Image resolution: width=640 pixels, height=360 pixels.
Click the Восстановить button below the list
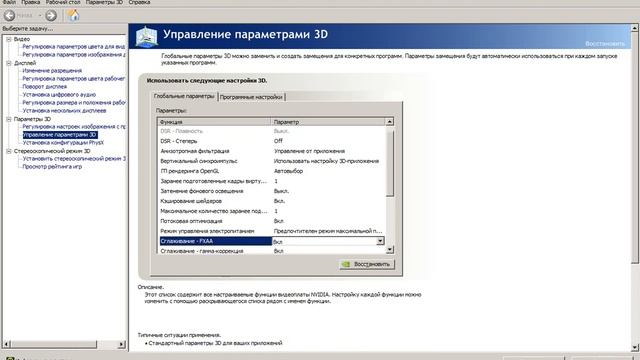(367, 264)
